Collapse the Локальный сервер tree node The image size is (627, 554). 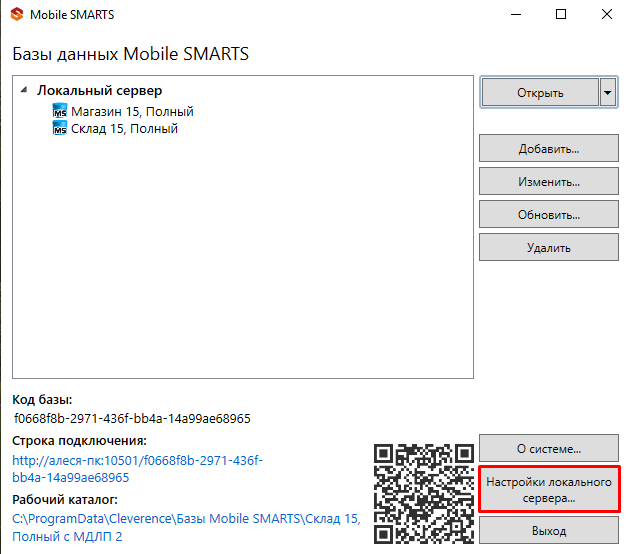point(24,90)
